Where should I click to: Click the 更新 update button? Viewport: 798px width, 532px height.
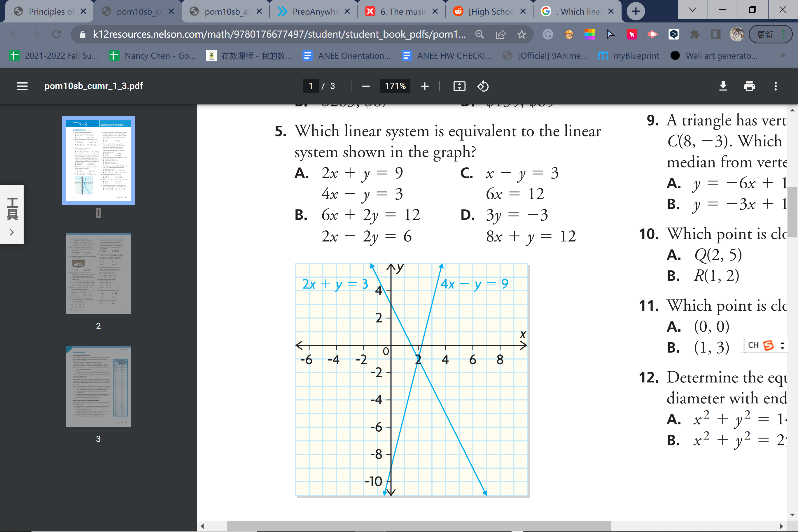click(765, 34)
